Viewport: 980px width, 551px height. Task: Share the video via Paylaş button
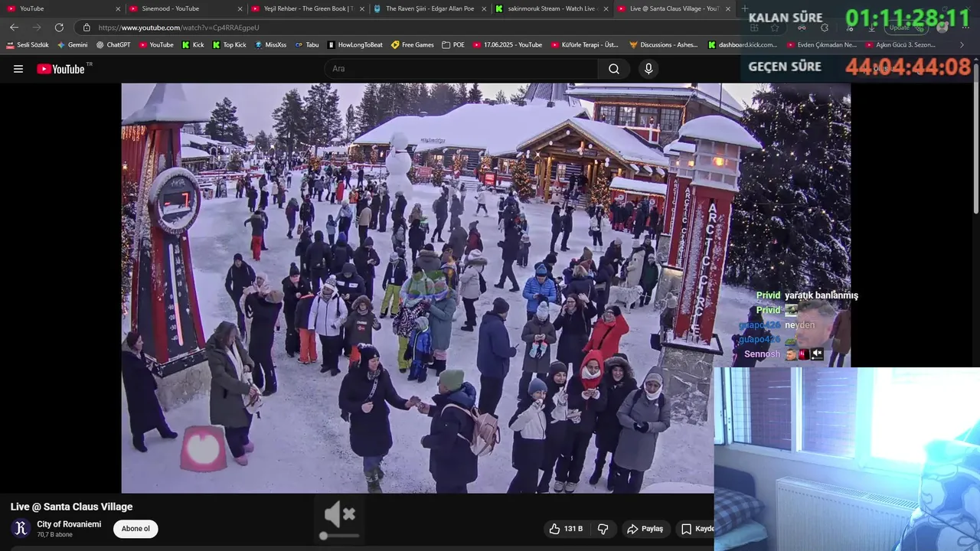point(645,529)
